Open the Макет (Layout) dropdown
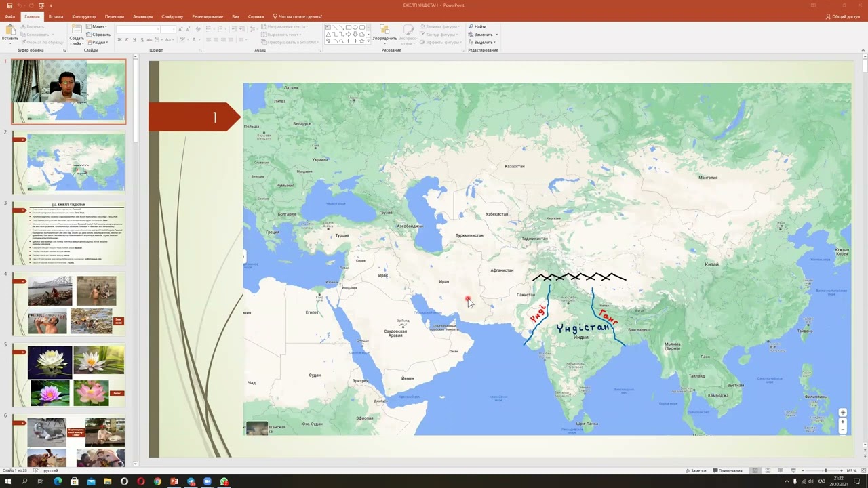868x488 pixels. (97, 26)
